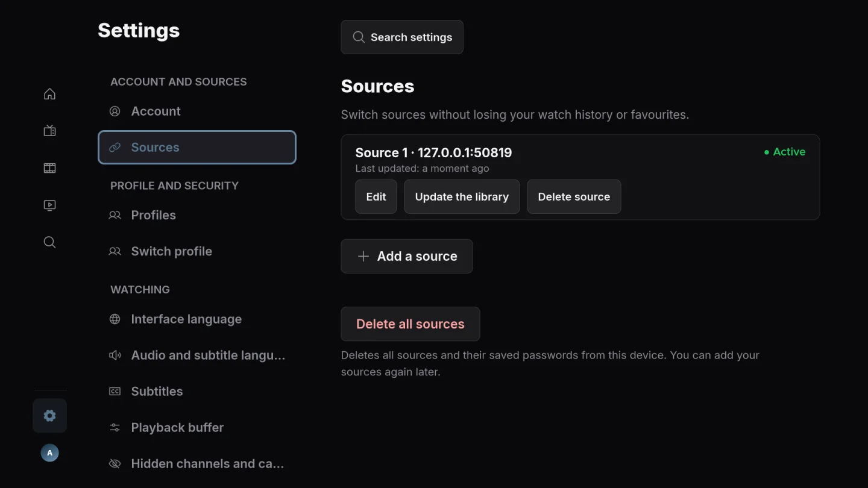Click the Last updated: a moment ago text
This screenshot has width=868, height=488.
[422, 169]
